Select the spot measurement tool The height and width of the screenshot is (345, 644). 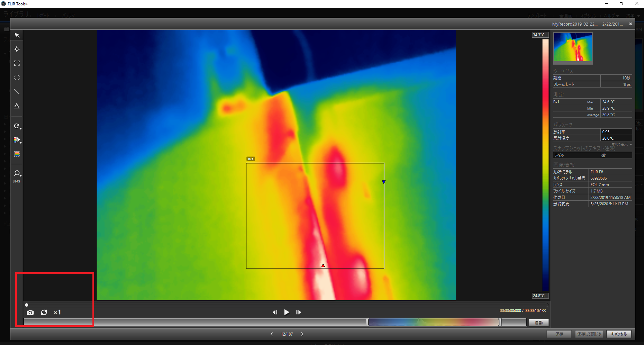coord(16,49)
